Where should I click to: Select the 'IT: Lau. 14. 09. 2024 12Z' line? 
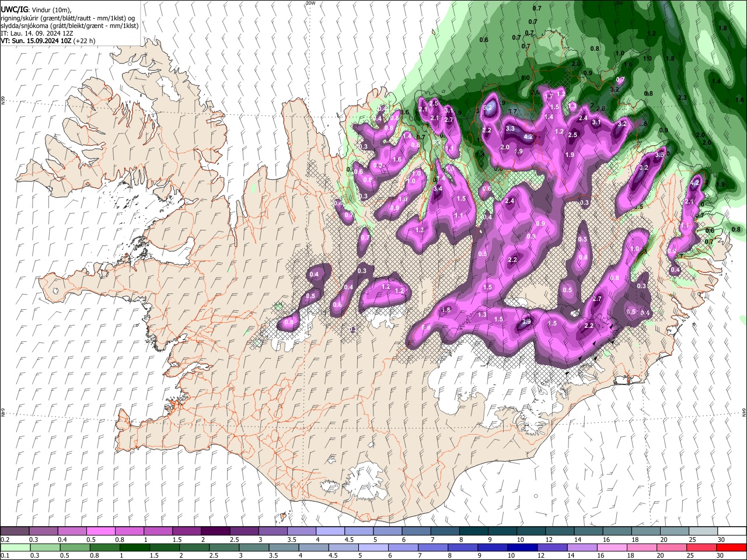click(37, 33)
